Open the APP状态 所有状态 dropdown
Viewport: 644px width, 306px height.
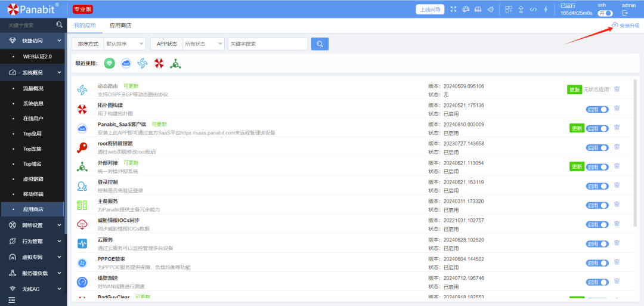204,44
